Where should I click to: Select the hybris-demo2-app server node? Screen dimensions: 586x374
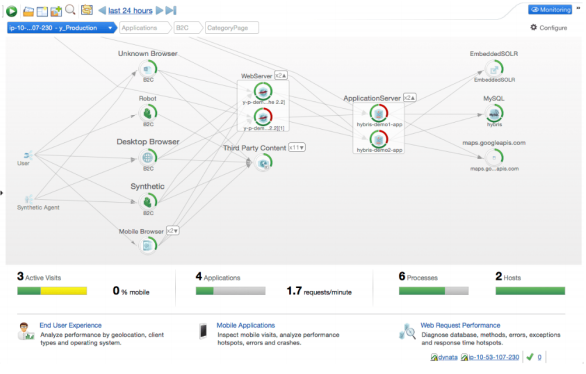pos(379,139)
